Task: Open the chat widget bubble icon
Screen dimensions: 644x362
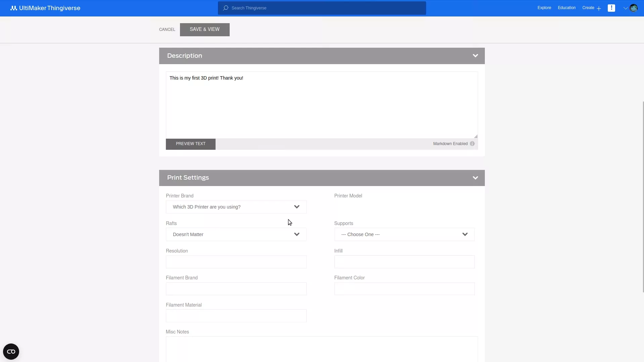Action: 11,352
